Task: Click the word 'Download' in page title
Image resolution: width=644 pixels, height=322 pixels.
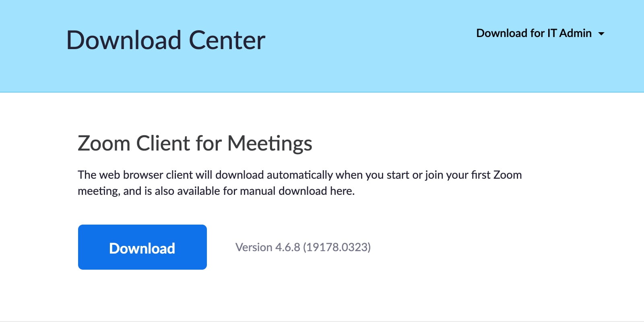Action: point(124,40)
